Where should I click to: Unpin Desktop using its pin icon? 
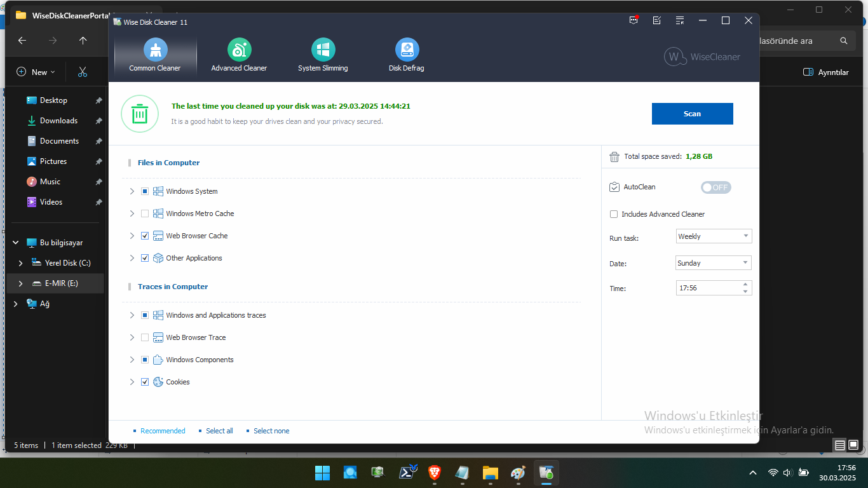(98, 100)
